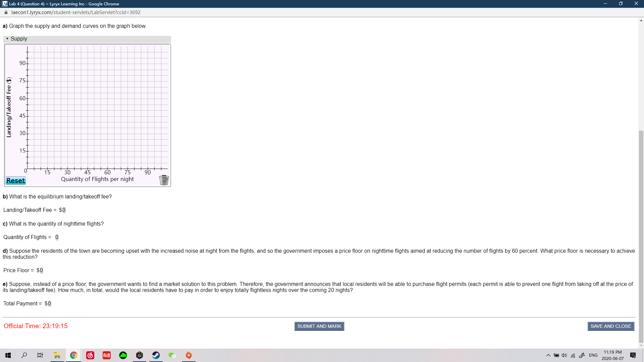
Task: Click the Landing/Takeoff Fee input field
Action: [64, 210]
